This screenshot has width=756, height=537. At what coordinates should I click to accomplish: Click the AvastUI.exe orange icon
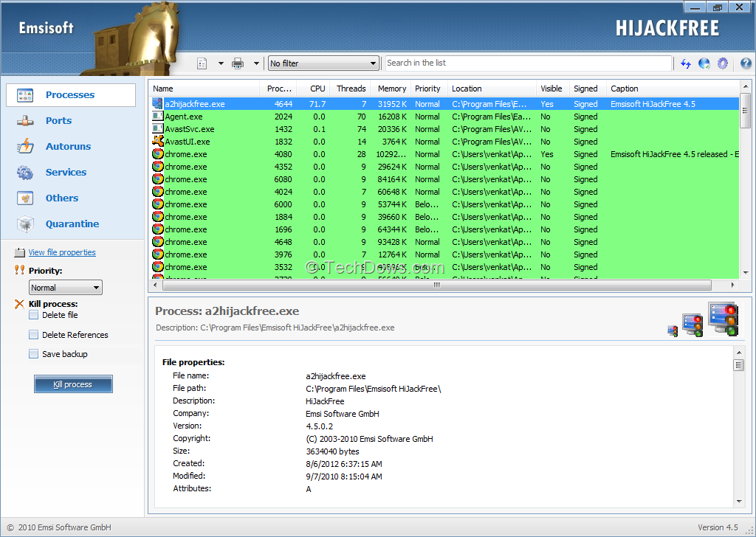pyautogui.click(x=158, y=141)
